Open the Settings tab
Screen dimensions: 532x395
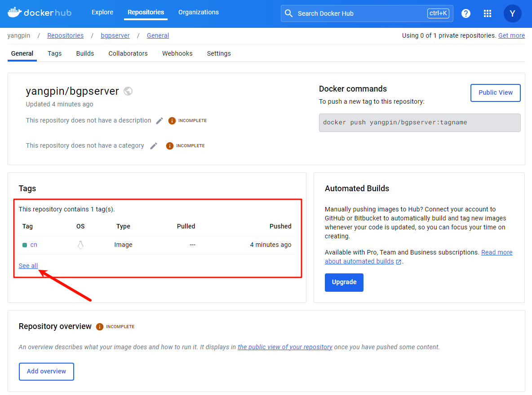pos(219,53)
